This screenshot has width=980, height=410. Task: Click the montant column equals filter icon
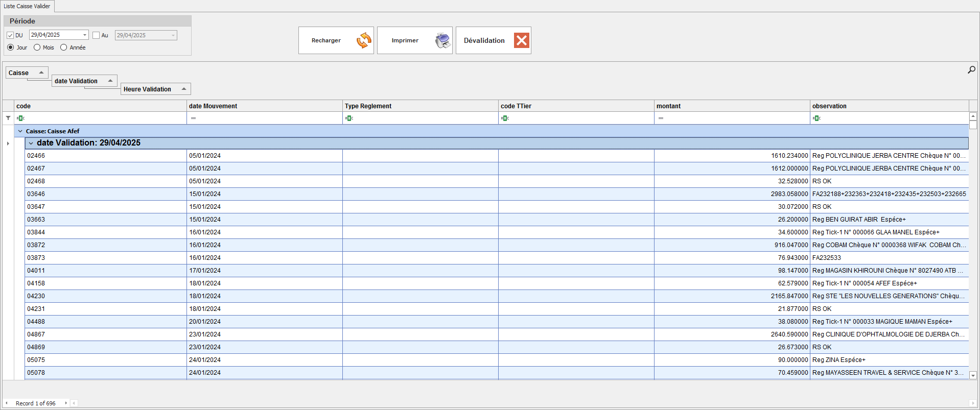click(x=661, y=118)
